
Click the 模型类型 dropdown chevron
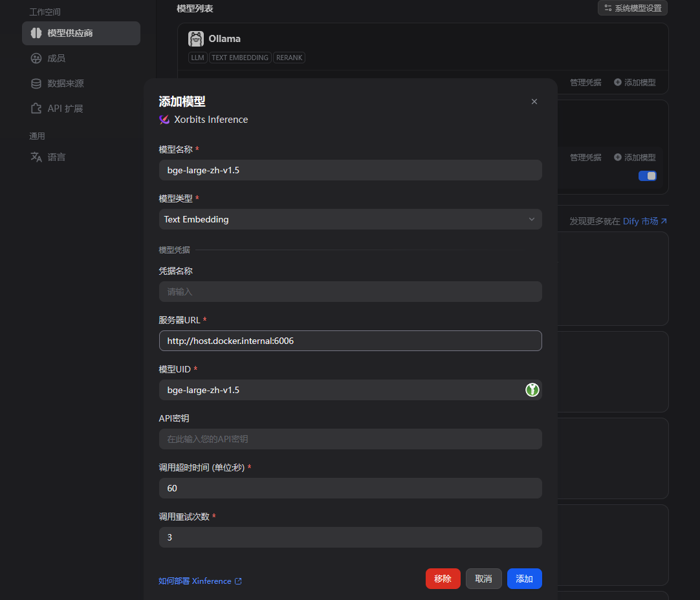click(x=532, y=219)
